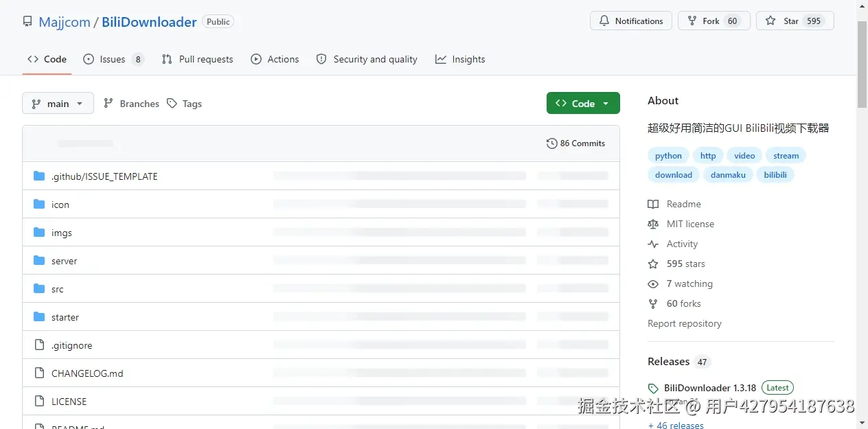Click the video topic tag
This screenshot has width=868, height=429.
pos(744,156)
